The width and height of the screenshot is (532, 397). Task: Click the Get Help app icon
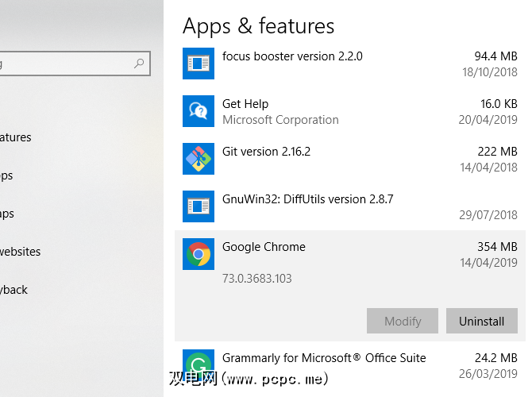(x=198, y=111)
